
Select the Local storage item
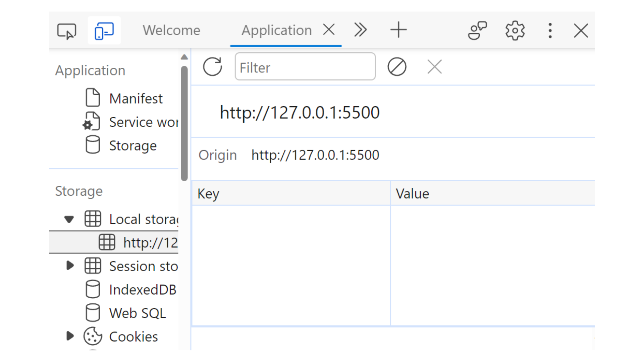click(144, 219)
